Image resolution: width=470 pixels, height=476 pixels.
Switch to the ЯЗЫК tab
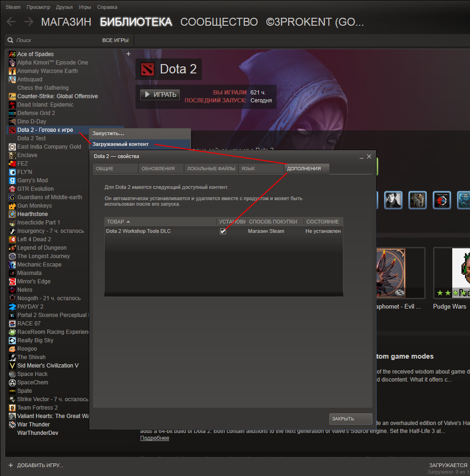tap(261, 168)
